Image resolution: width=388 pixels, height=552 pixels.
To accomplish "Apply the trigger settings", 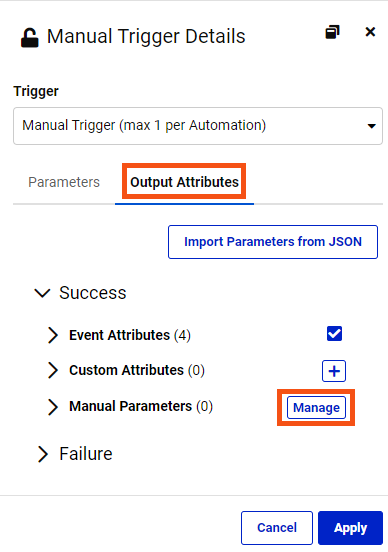I will coord(350,528).
